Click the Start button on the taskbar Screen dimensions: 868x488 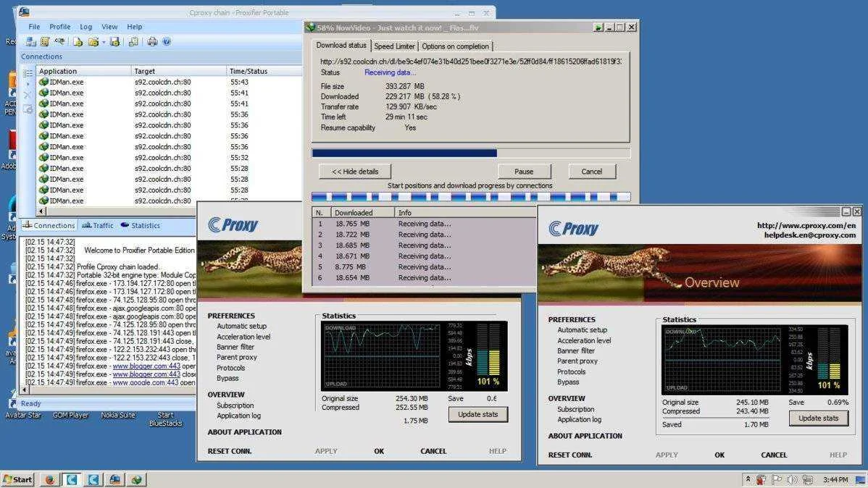pyautogui.click(x=17, y=479)
